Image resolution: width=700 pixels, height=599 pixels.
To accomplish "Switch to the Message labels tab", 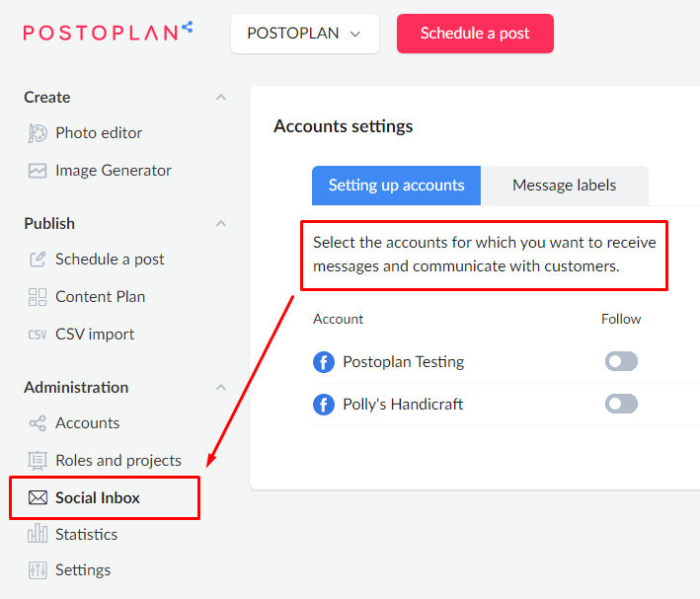I will (x=565, y=186).
